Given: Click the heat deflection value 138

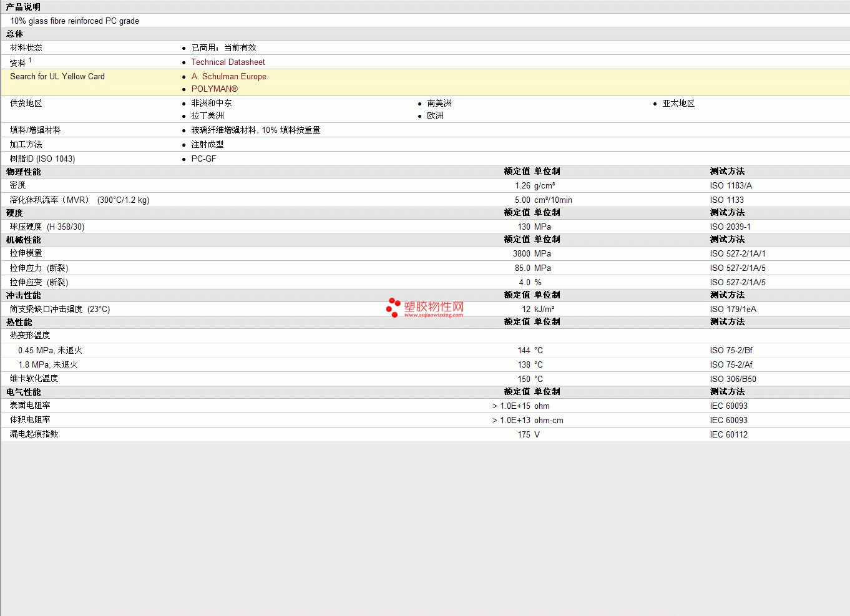Looking at the screenshot, I should click(524, 365).
